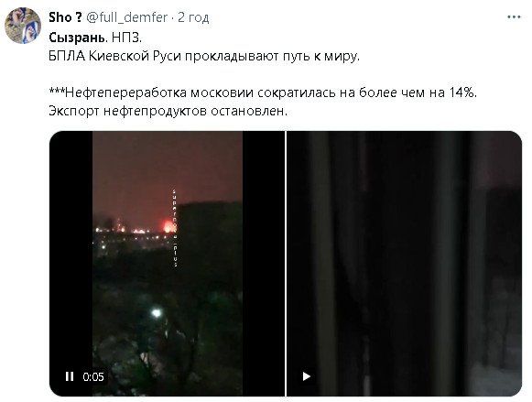Open the Sho ? display name link
This screenshot has height=402, width=532.
[65, 17]
